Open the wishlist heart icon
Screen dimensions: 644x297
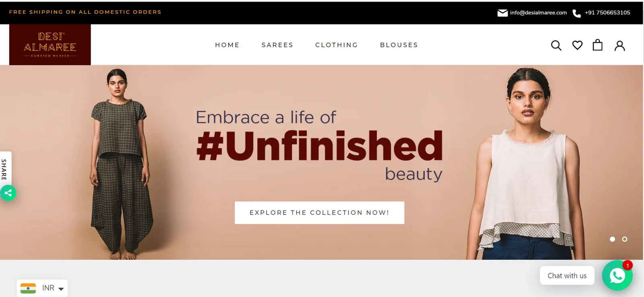tap(577, 45)
